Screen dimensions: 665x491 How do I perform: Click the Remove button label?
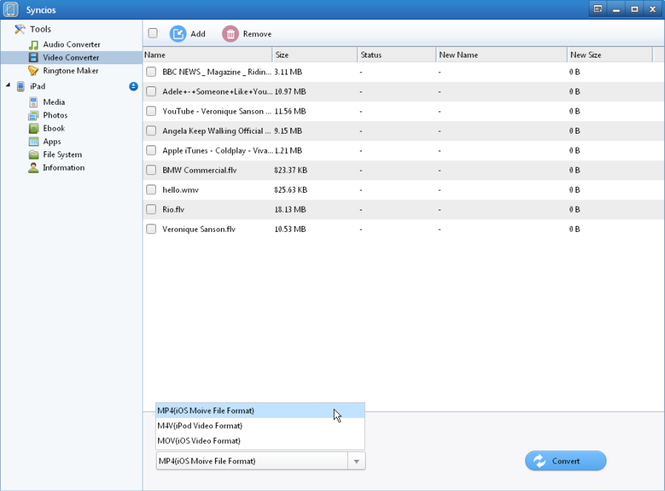[257, 34]
